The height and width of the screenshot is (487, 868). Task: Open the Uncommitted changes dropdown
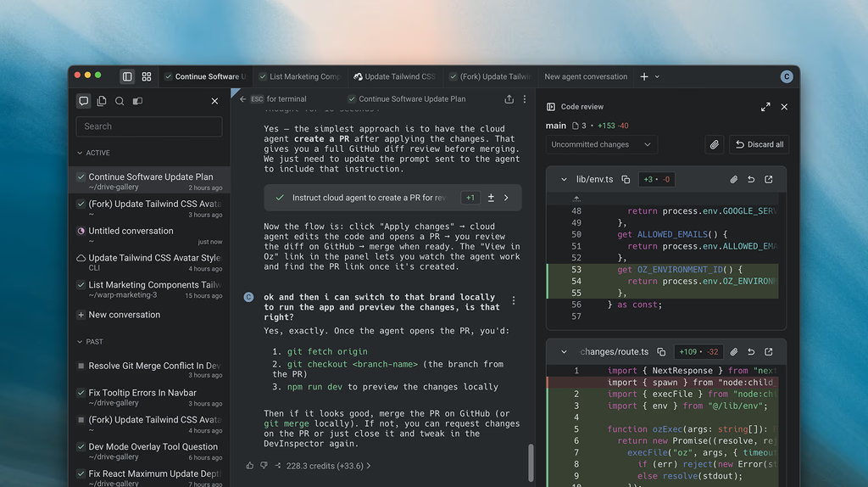601,144
